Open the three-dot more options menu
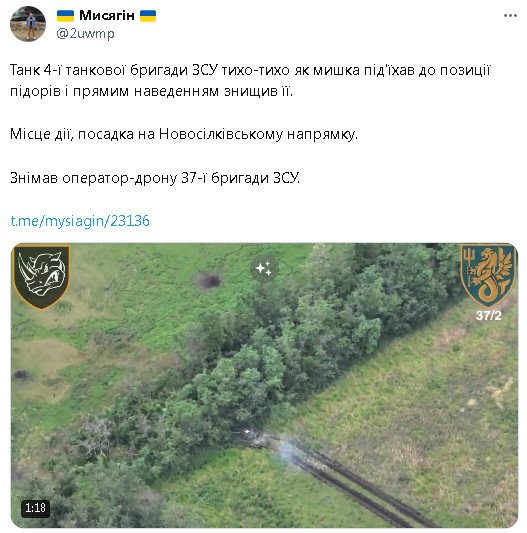 [x=510, y=15]
